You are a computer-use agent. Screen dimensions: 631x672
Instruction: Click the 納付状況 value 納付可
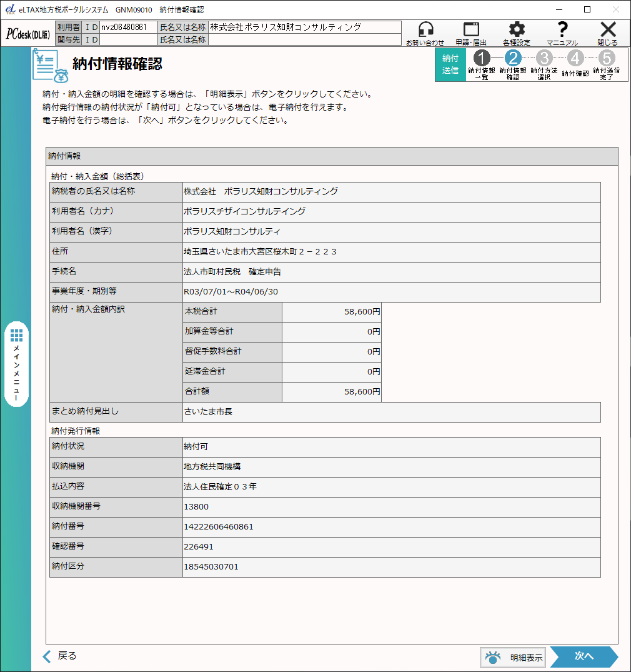[x=391, y=446]
